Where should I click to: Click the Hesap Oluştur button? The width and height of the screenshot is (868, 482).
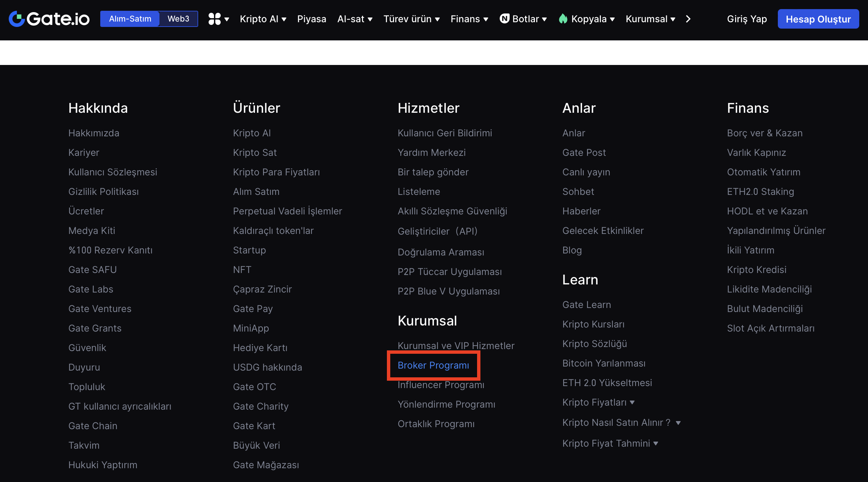818,19
